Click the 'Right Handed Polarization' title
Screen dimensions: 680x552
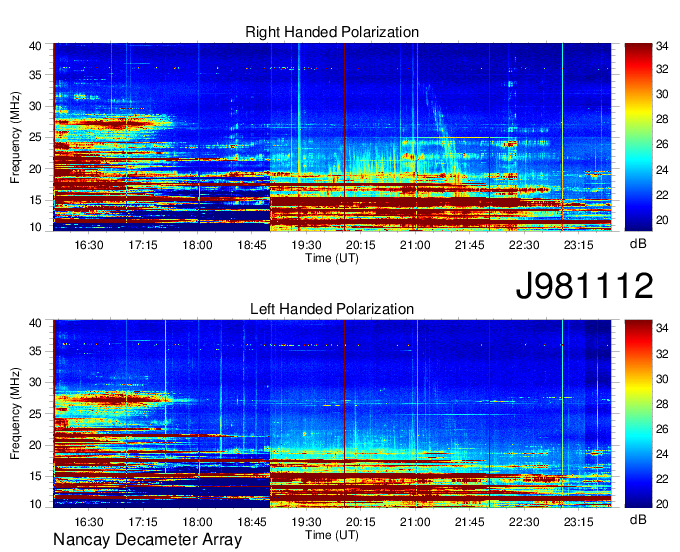(332, 32)
